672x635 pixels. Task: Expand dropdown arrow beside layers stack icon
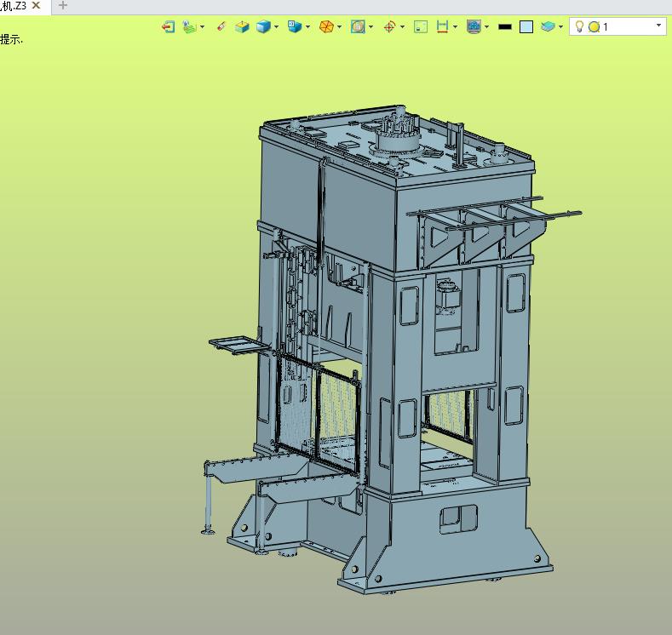[x=560, y=27]
